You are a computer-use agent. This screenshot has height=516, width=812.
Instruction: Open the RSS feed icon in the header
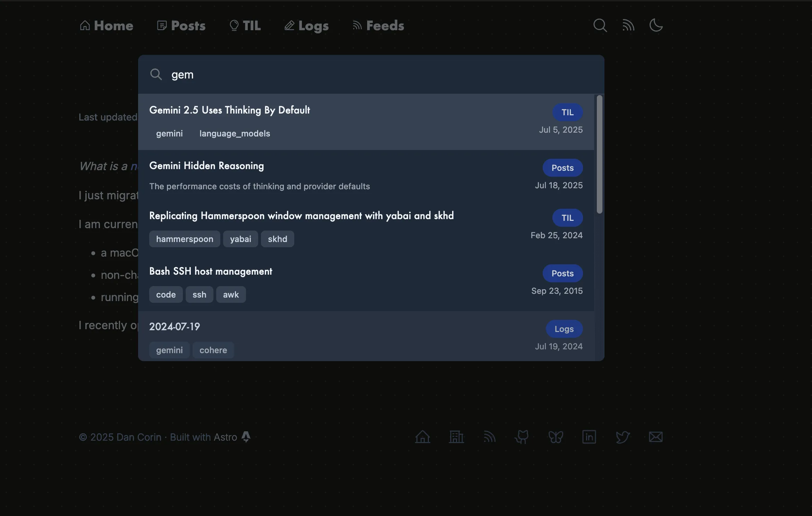[628, 25]
